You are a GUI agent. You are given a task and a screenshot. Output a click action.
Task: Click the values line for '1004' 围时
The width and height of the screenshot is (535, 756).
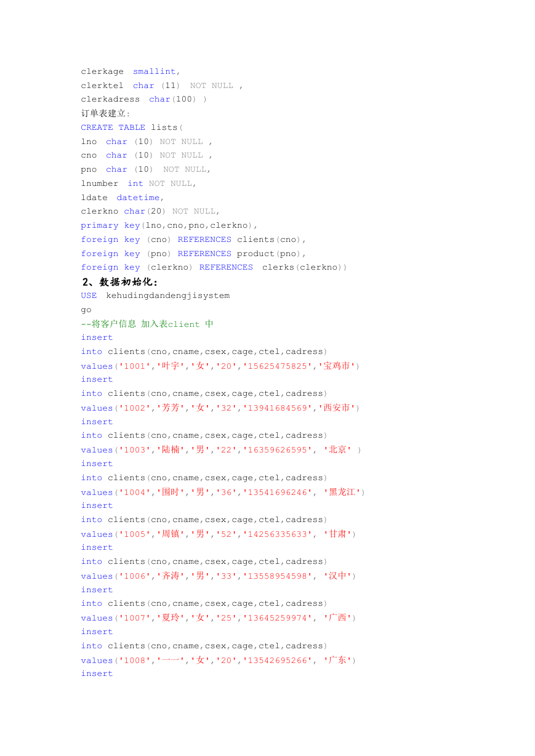[x=223, y=492]
